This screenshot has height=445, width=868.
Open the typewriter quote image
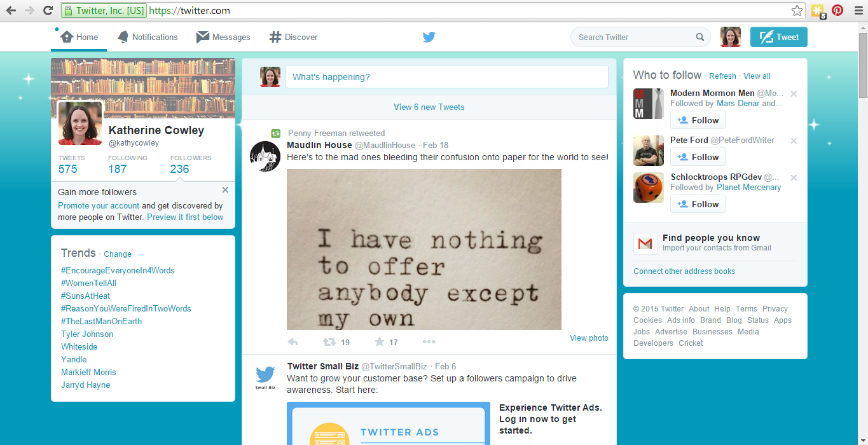(424, 249)
